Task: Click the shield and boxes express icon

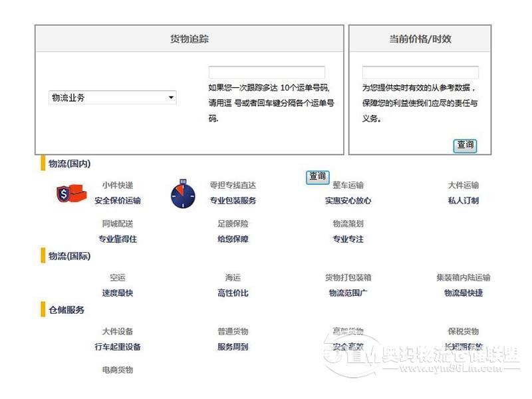Action: click(x=72, y=194)
